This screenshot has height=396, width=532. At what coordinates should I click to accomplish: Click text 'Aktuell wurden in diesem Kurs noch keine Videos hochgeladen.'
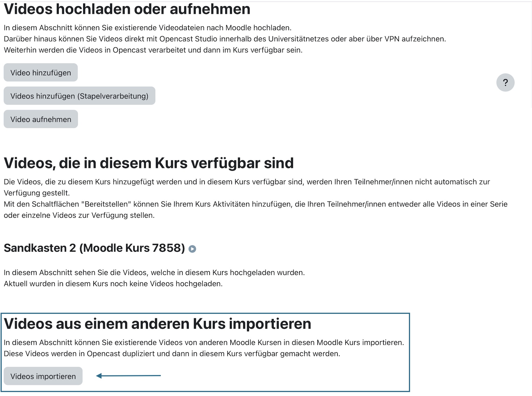[113, 284]
